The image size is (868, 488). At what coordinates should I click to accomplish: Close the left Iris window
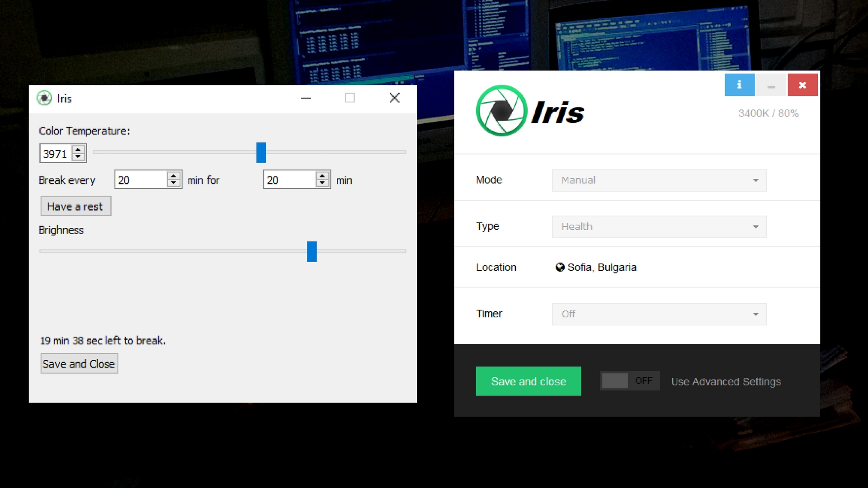394,98
